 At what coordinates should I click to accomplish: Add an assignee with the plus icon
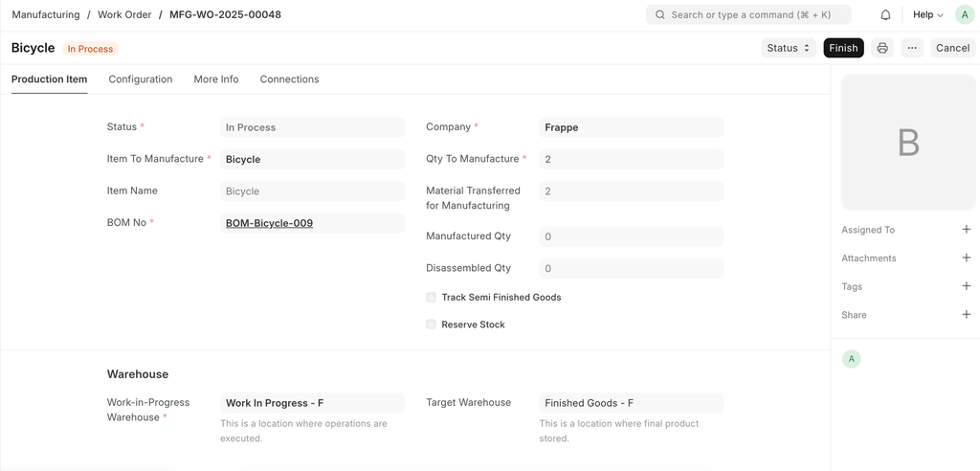click(966, 230)
